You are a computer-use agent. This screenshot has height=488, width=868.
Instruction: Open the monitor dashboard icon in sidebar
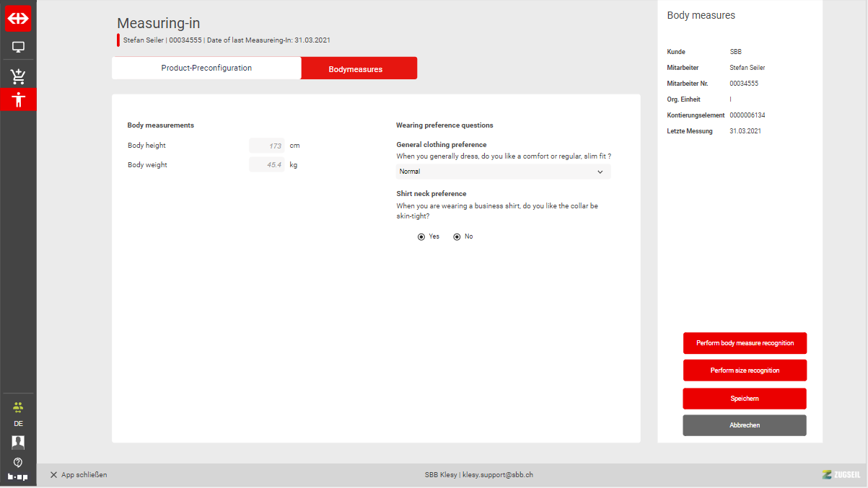[18, 48]
